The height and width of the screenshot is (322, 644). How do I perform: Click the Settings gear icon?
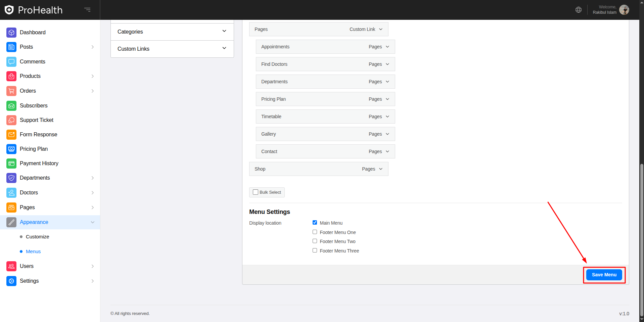[x=11, y=281]
